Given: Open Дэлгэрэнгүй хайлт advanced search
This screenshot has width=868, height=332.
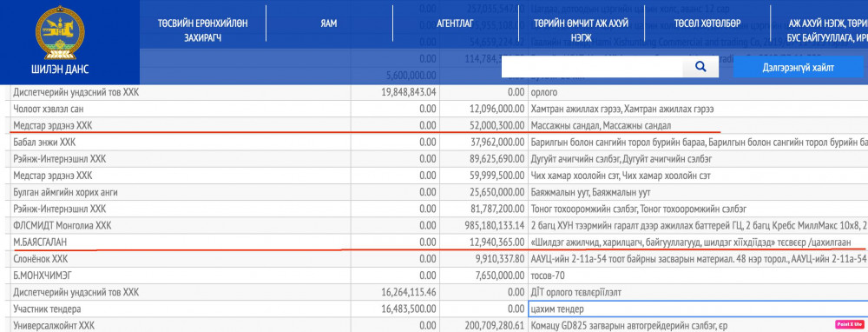Looking at the screenshot, I should coord(798,68).
